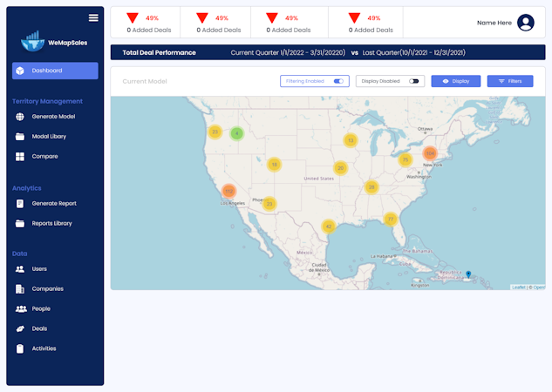Click the Current Model label
The height and width of the screenshot is (392, 552).
click(145, 82)
